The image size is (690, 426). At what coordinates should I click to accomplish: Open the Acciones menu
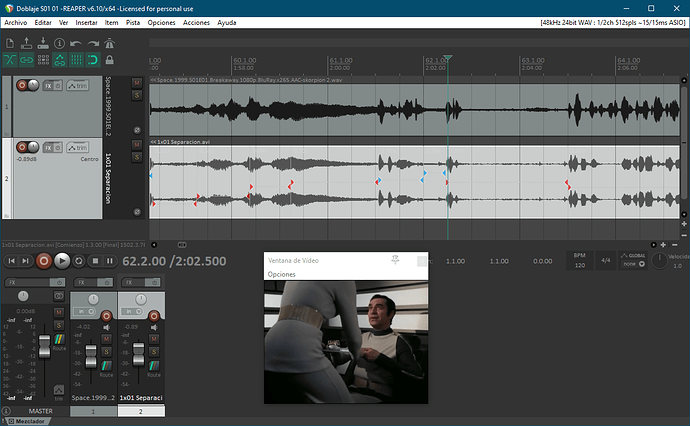pyautogui.click(x=196, y=22)
